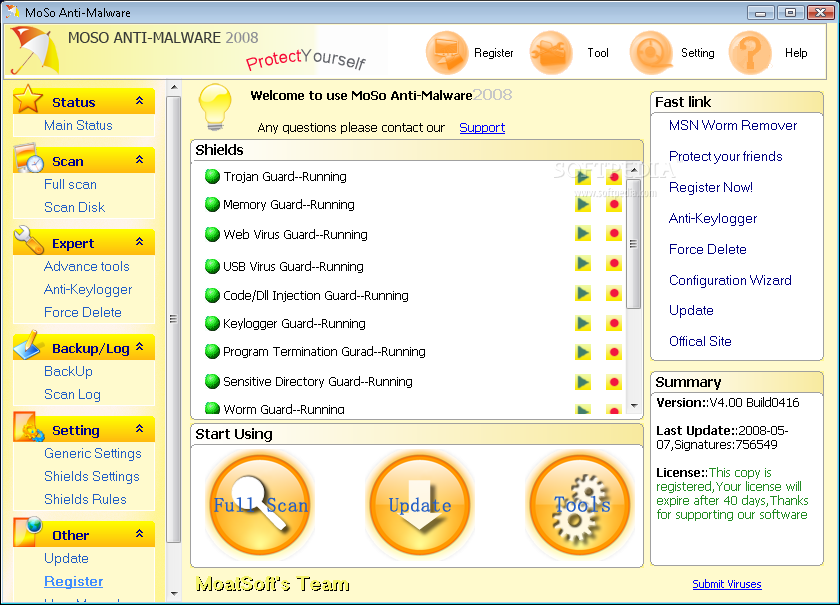Open the Support link
The width and height of the screenshot is (840, 605).
tap(482, 128)
